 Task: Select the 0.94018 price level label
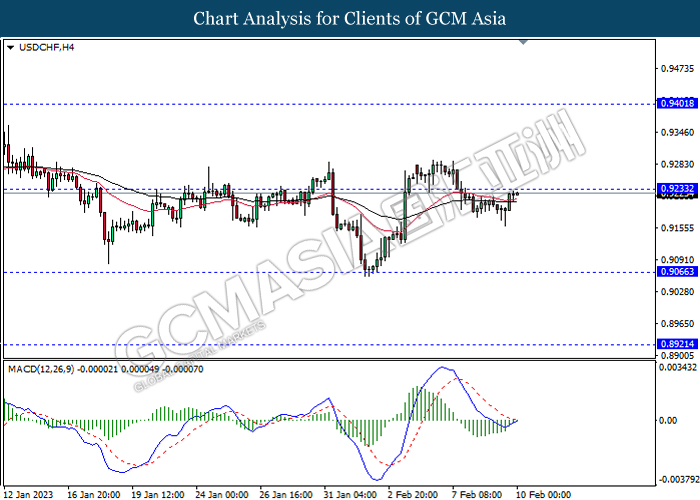point(677,103)
